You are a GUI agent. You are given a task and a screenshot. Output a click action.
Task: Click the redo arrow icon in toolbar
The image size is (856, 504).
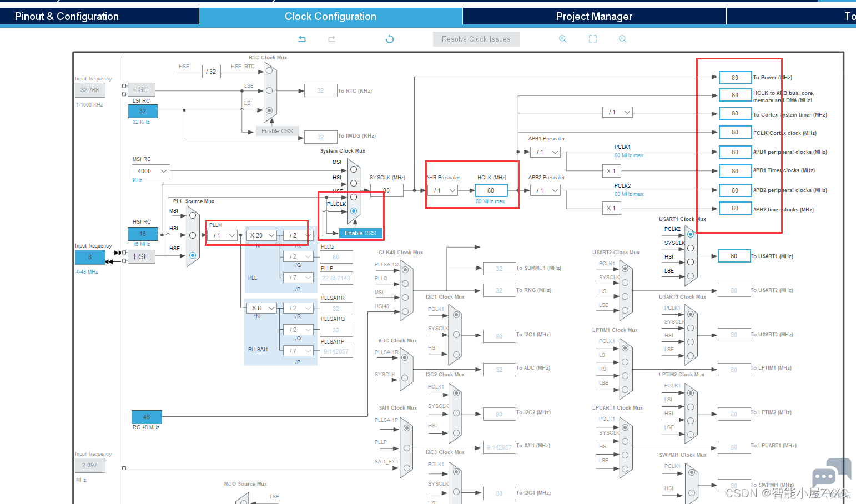332,39
